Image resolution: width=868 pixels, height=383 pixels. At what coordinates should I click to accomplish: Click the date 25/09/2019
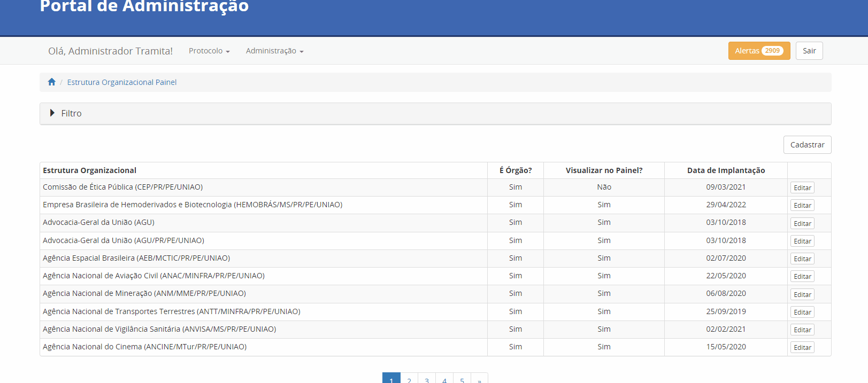tap(726, 311)
